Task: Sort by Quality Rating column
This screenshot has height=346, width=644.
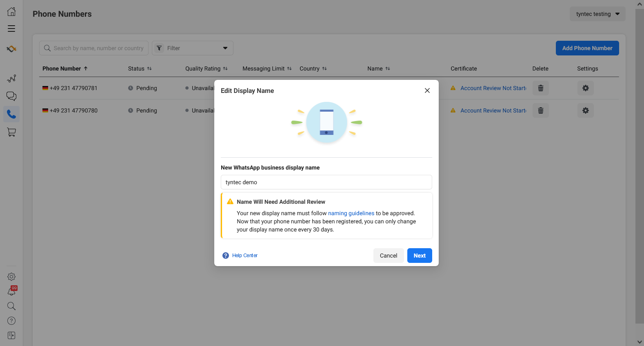Action: coord(207,68)
